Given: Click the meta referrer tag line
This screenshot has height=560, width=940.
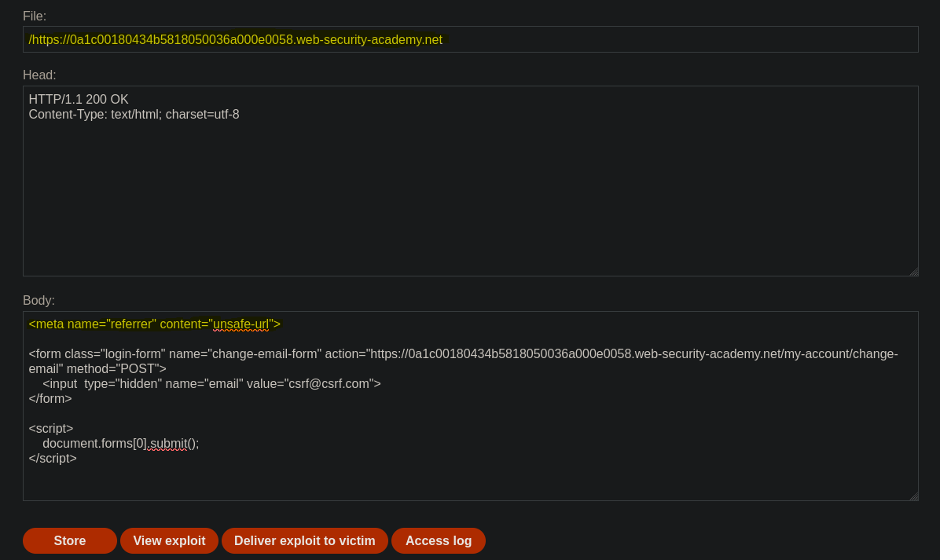Looking at the screenshot, I should 155,324.
